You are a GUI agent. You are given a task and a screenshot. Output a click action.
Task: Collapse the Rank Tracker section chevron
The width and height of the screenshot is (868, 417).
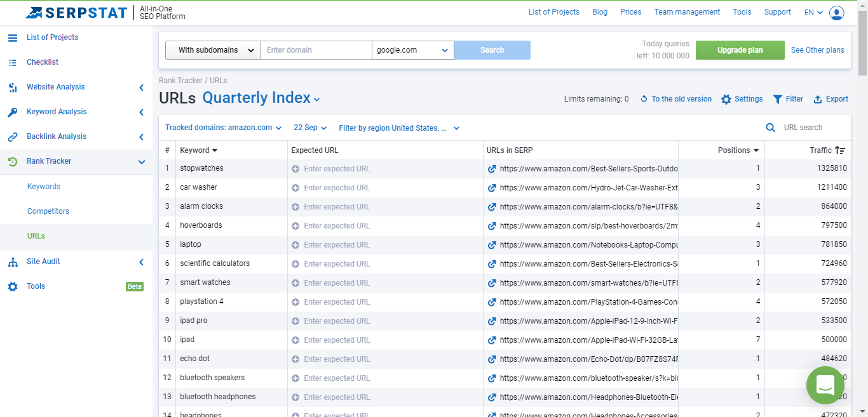point(141,162)
